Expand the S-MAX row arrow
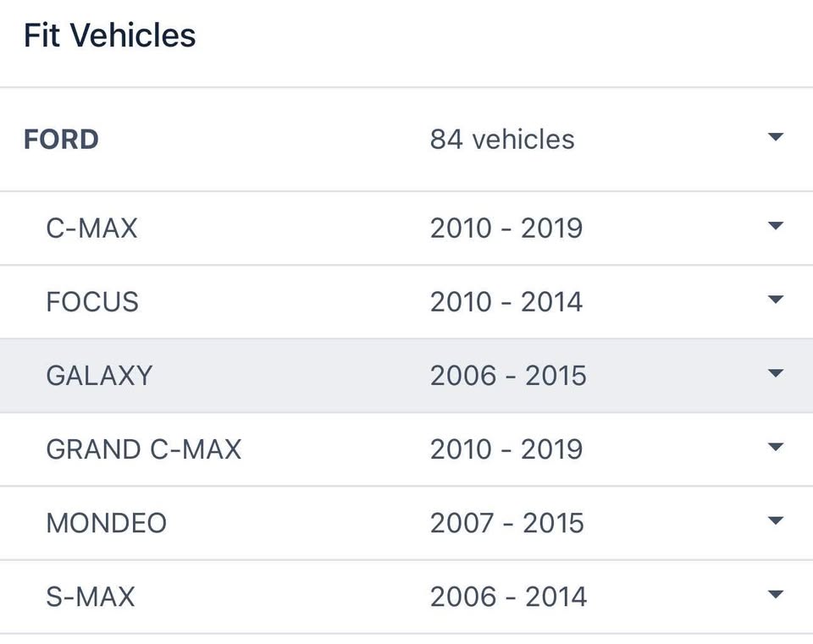This screenshot has width=813, height=644. (x=775, y=594)
